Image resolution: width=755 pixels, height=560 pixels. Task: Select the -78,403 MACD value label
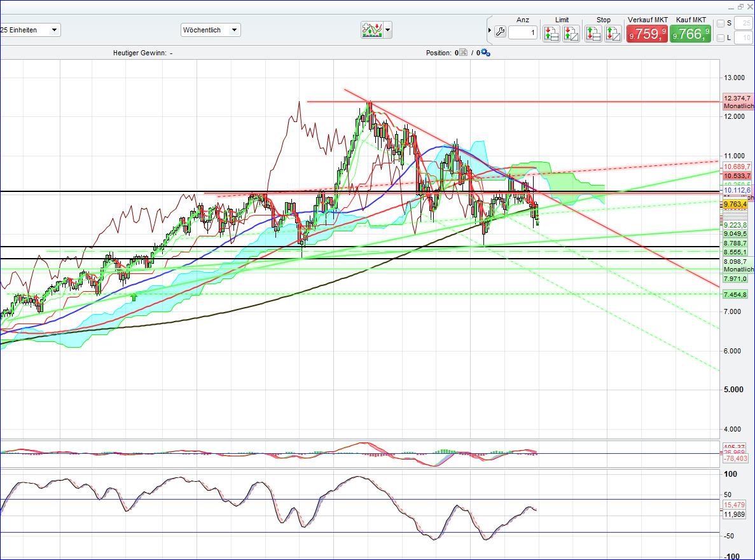(x=735, y=458)
